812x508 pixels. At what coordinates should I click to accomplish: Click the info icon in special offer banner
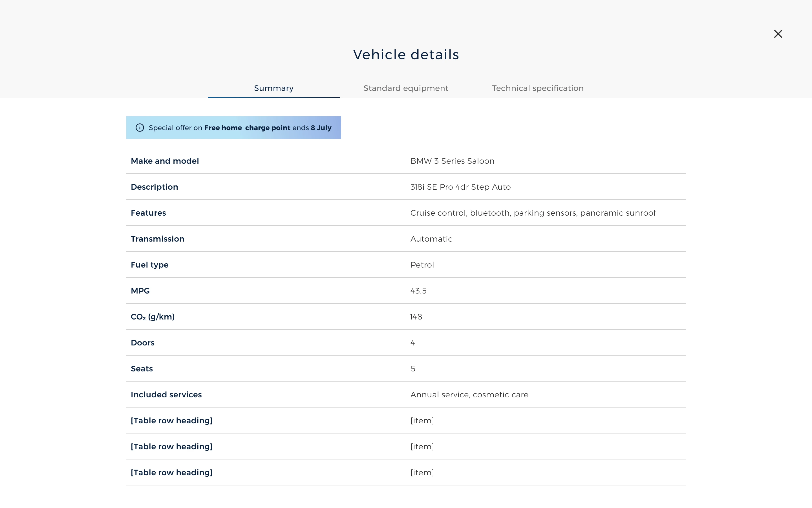[x=140, y=128]
